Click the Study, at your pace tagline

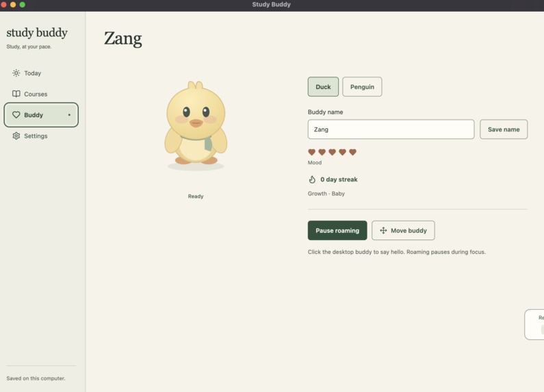(x=29, y=47)
